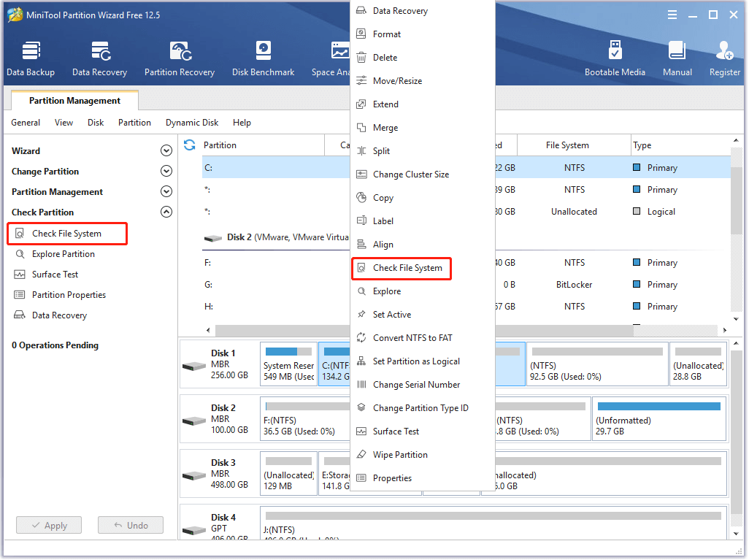Switch to Partition Management tab
Viewport: 749px width, 560px height.
[74, 101]
